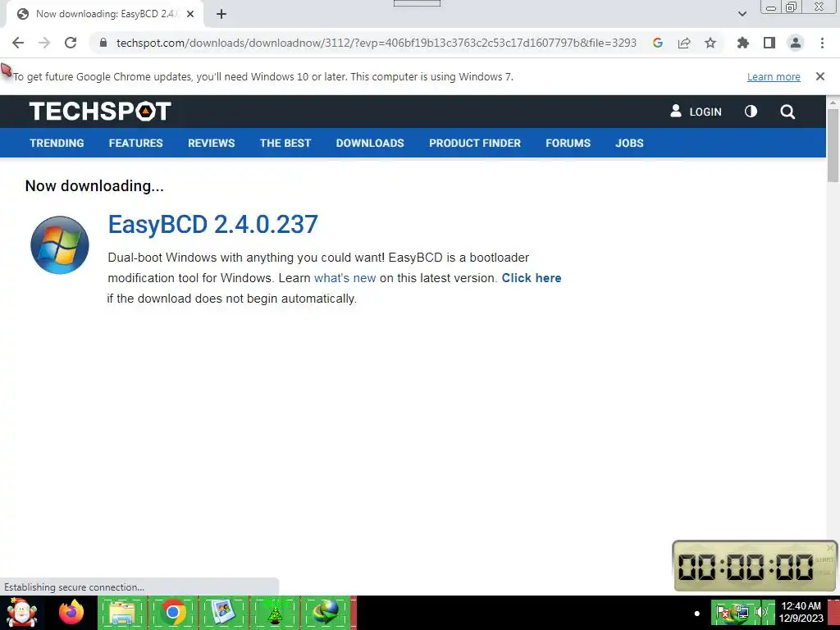Switch to Chrome in the taskbar

[x=172, y=613]
